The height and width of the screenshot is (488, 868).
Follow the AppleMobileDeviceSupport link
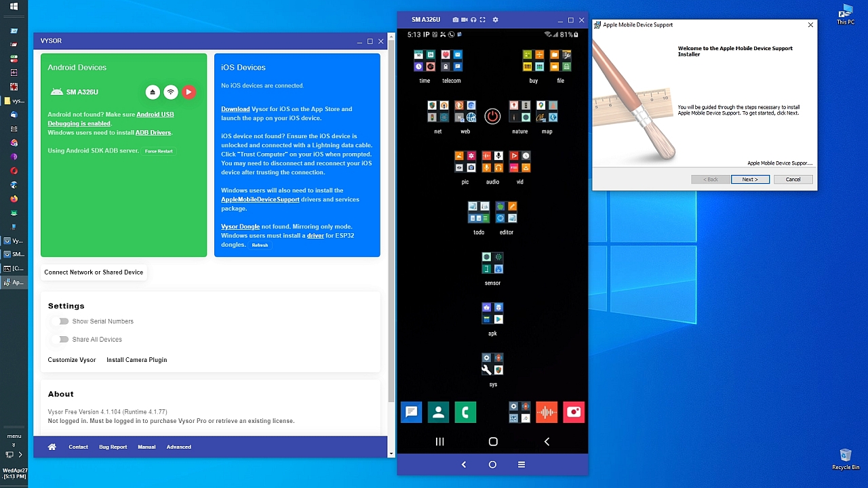click(x=260, y=199)
